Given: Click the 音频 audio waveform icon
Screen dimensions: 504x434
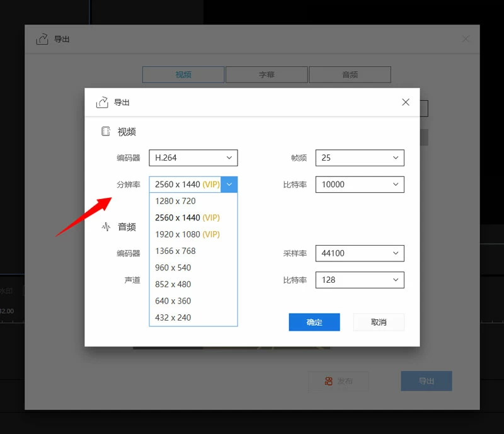Looking at the screenshot, I should (106, 227).
